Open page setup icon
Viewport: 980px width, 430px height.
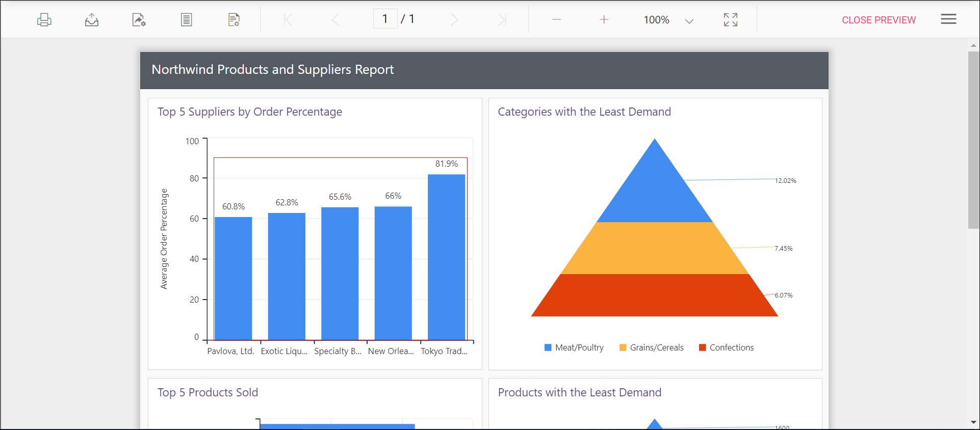tap(234, 20)
